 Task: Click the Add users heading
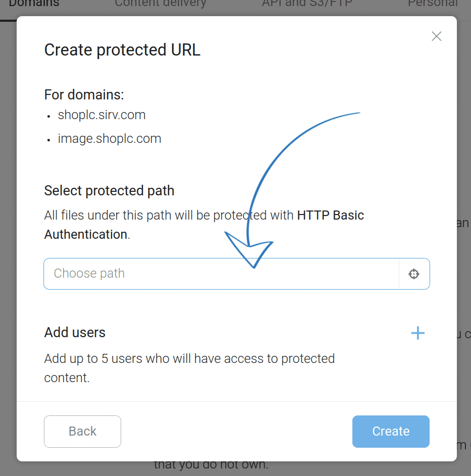(x=75, y=332)
